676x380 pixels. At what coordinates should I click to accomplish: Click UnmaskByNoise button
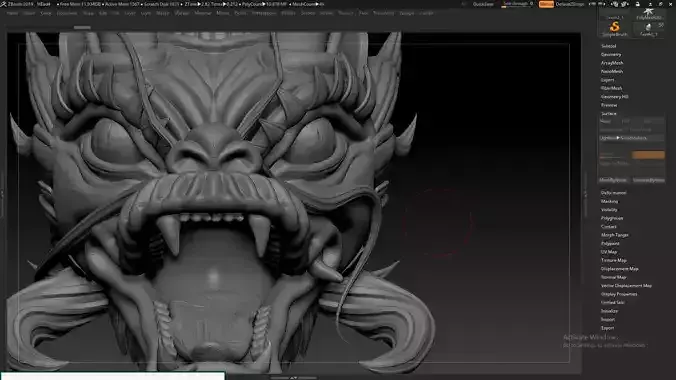(x=648, y=180)
